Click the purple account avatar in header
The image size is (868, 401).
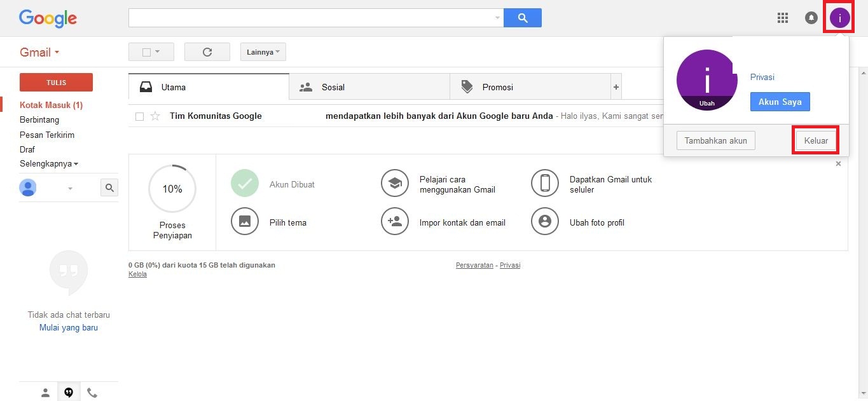[x=839, y=18]
